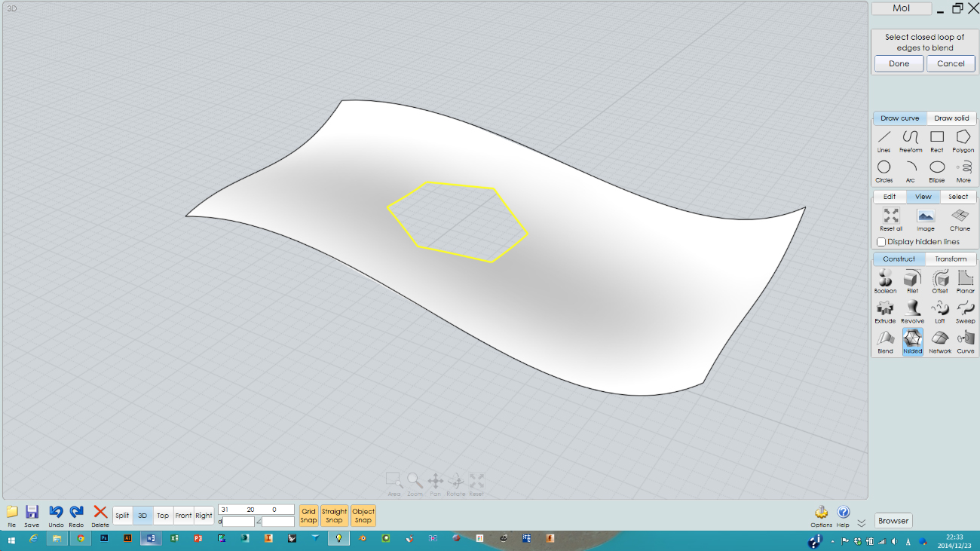980x551 pixels.
Task: Choose the Network surface tool
Action: pos(940,341)
